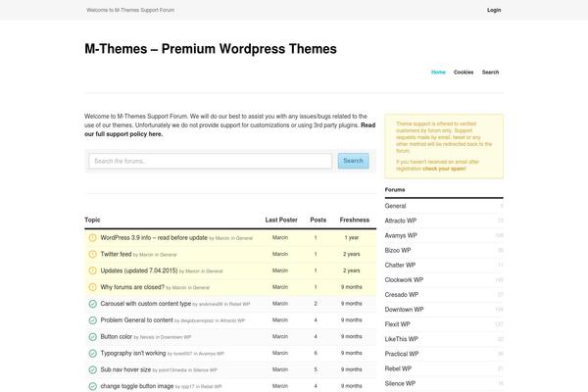Click the resolved checkmark icon beside Carousel with custom content type
Image resolution: width=588 pixels, height=392 pixels.
(93, 304)
